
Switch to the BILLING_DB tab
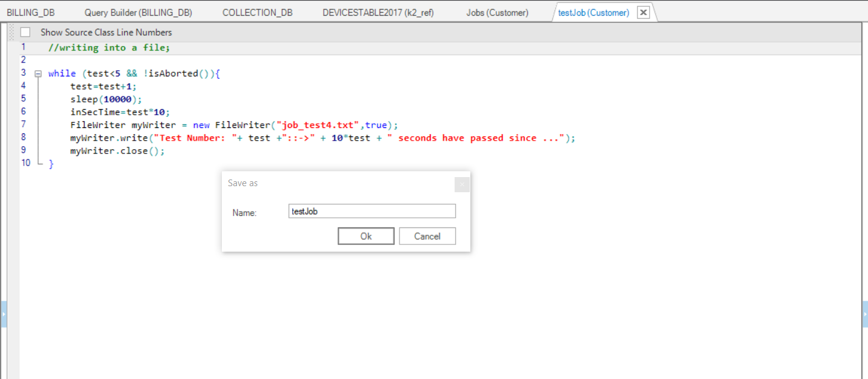click(x=30, y=13)
